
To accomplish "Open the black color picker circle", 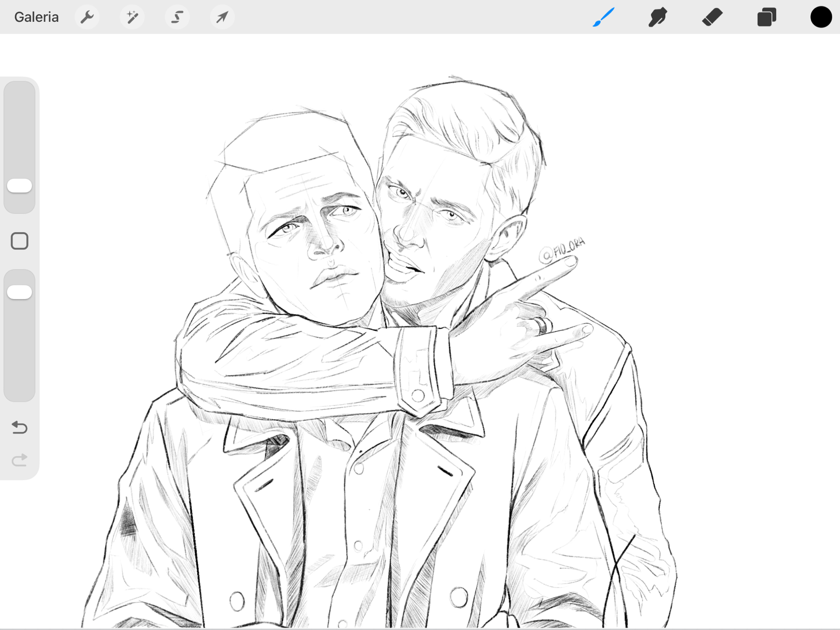I will (821, 17).
